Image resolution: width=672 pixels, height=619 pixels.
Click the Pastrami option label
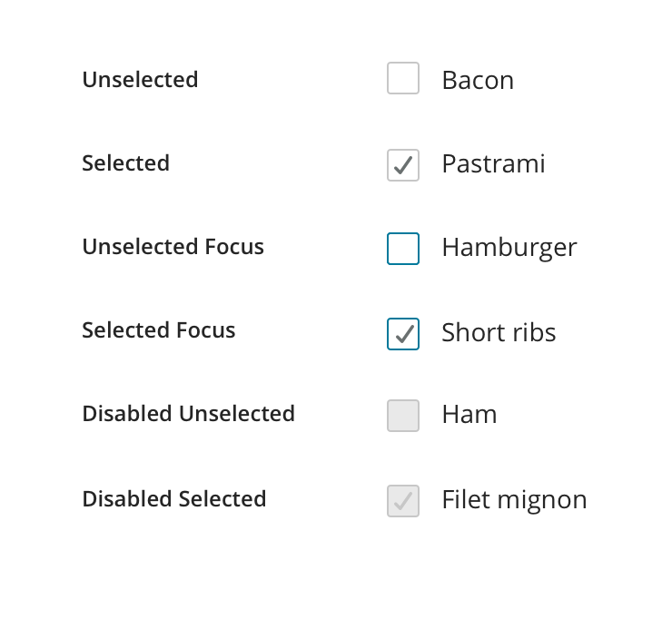pyautogui.click(x=493, y=164)
